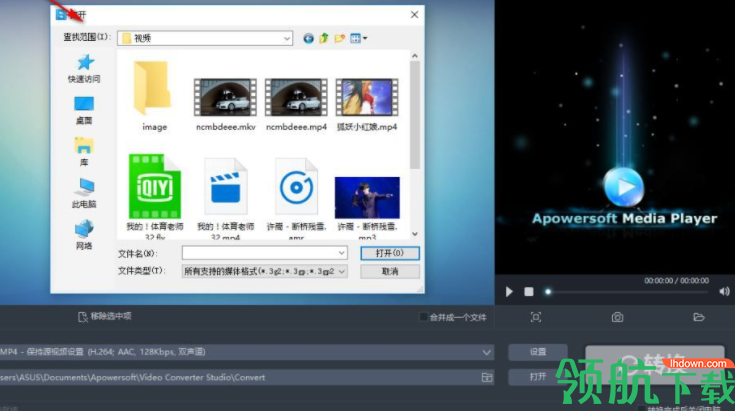Click the playback progress slider
Image resolution: width=735 pixels, height=411 pixels.
627,292
